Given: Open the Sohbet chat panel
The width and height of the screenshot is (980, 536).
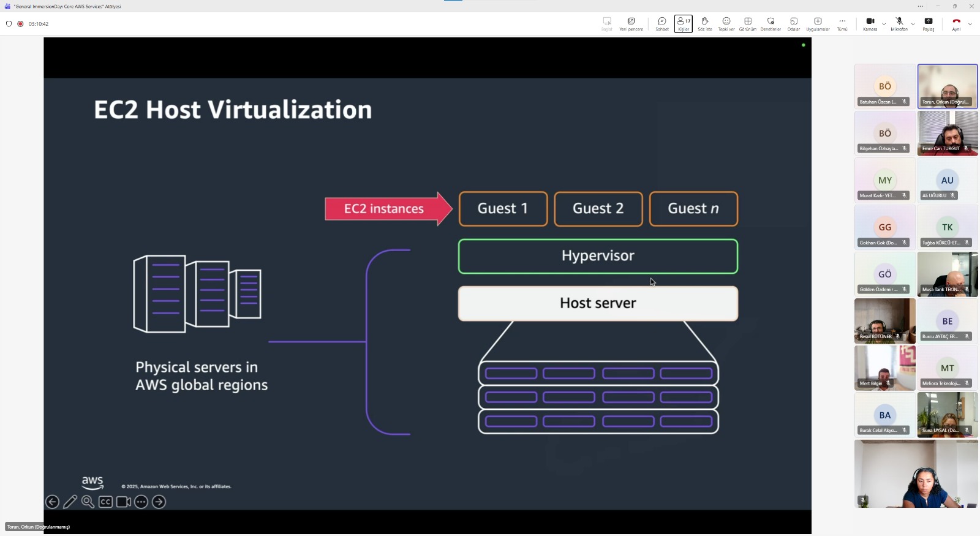Looking at the screenshot, I should (662, 23).
